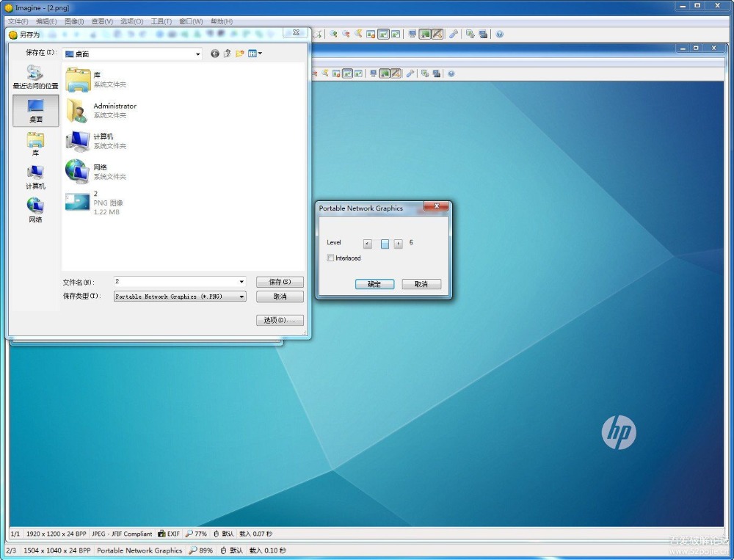Open 最近访问的位置 in the places sidebar

click(x=35, y=77)
